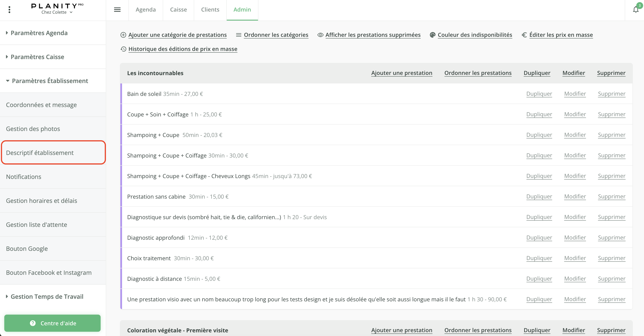The width and height of the screenshot is (644, 336).
Task: Click Supprimer for Diagnostic approfondi
Action: (611, 238)
